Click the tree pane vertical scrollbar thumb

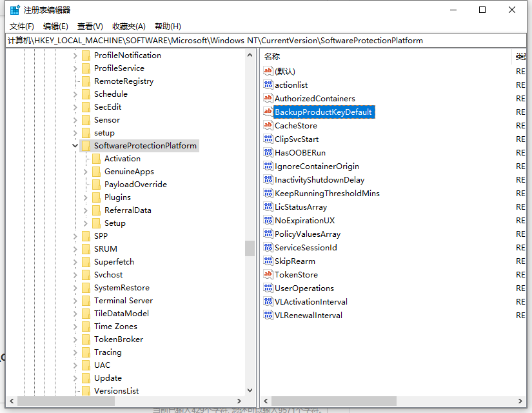coord(250,248)
